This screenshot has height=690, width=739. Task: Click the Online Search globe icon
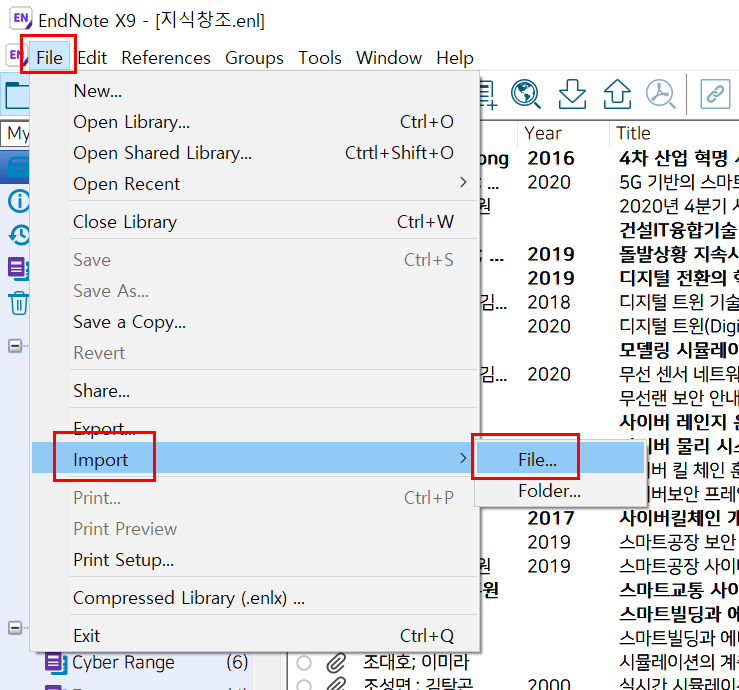pyautogui.click(x=526, y=94)
